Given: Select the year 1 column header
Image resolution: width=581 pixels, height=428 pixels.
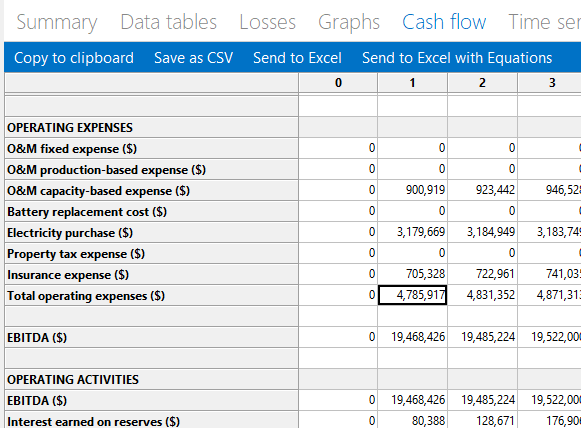Looking at the screenshot, I should [412, 83].
